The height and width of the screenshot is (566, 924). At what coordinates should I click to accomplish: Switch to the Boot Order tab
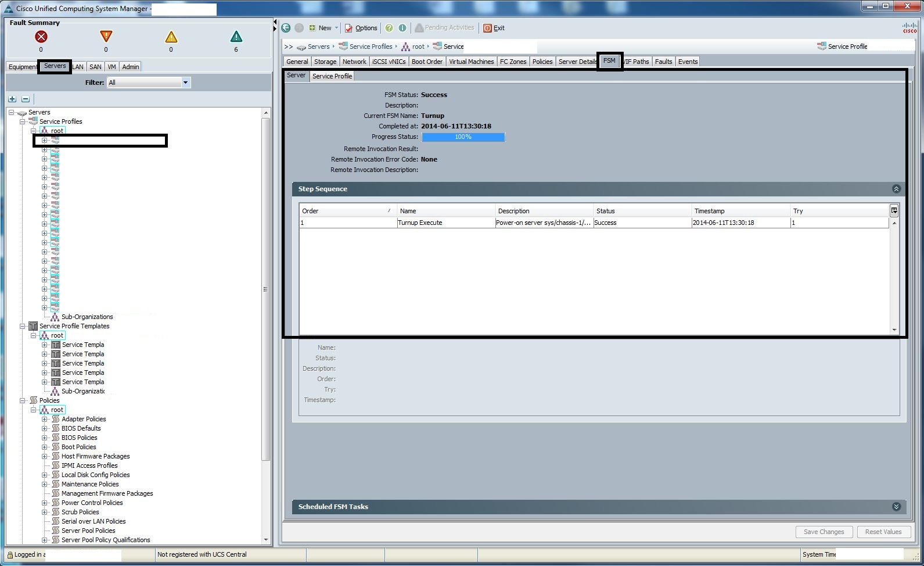click(x=427, y=62)
